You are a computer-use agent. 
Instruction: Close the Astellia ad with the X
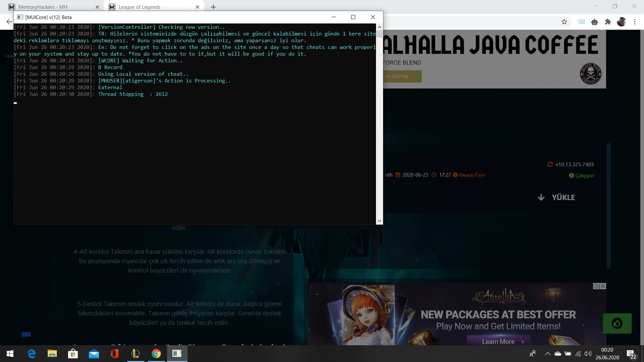click(603, 286)
